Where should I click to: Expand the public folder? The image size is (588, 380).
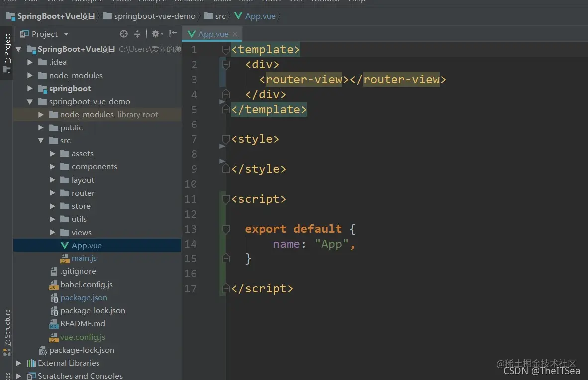(41, 127)
